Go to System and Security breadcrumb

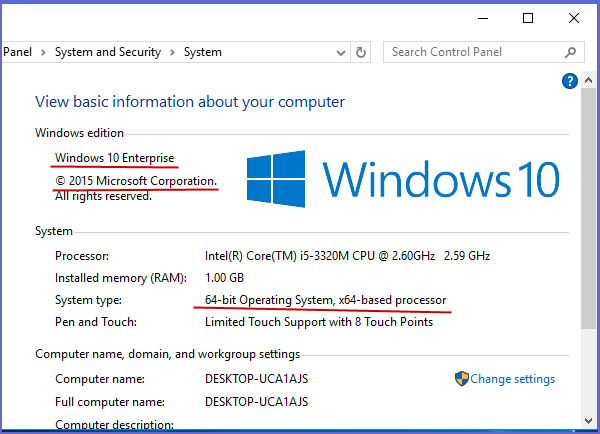click(x=108, y=52)
